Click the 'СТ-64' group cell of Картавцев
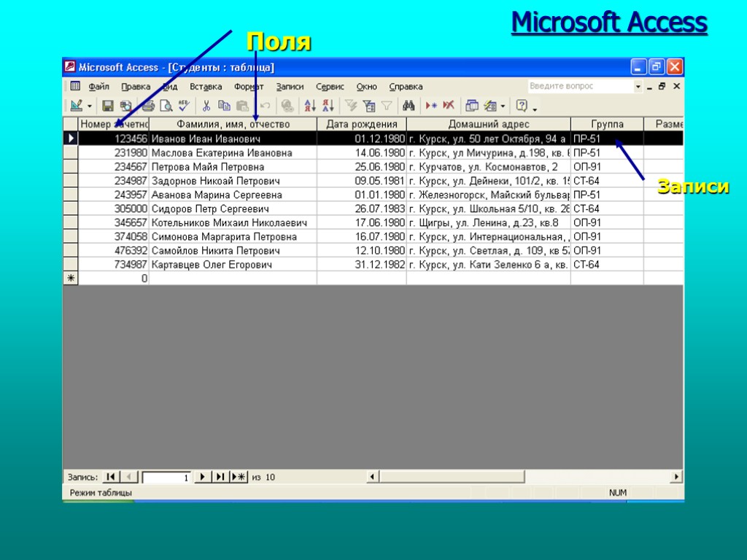747x560 pixels. pyautogui.click(x=607, y=265)
